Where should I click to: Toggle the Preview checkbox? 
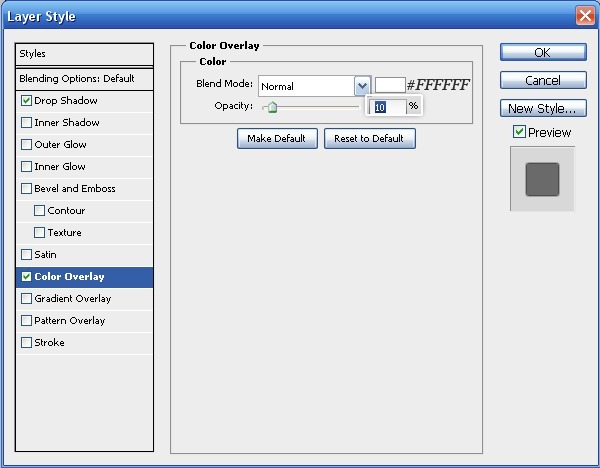click(x=519, y=132)
